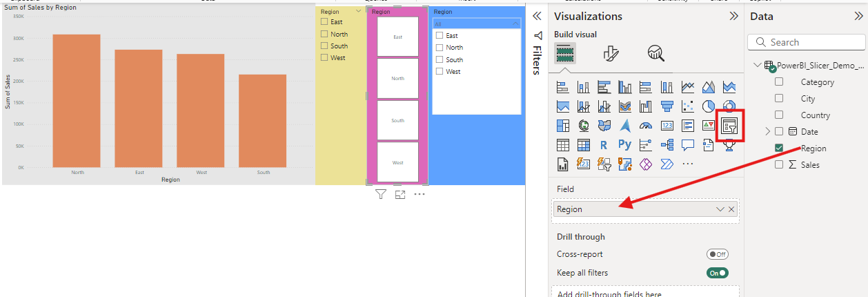868x297 pixels.
Task: Select the Funnel chart icon
Action: pos(667,106)
